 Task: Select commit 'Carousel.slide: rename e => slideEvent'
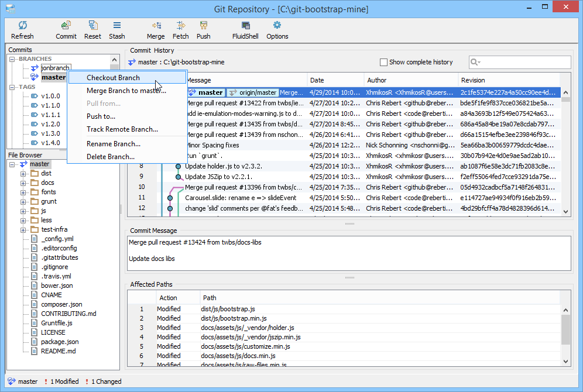click(241, 198)
